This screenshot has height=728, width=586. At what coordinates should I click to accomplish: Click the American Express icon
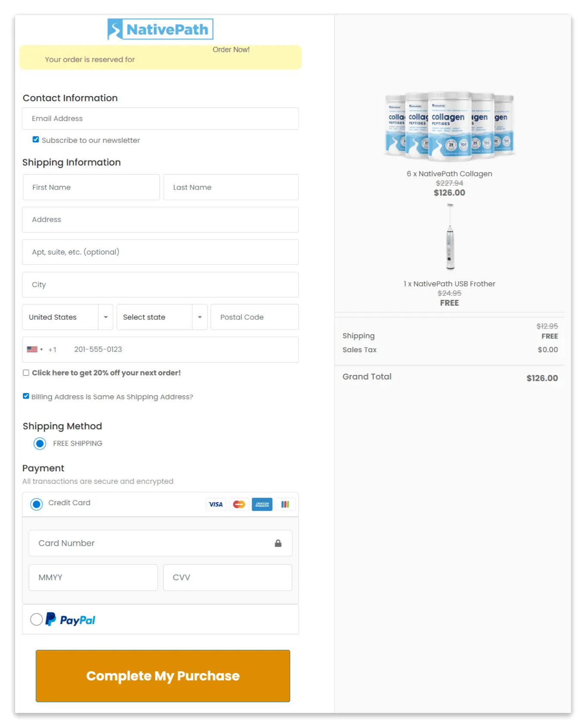[262, 504]
